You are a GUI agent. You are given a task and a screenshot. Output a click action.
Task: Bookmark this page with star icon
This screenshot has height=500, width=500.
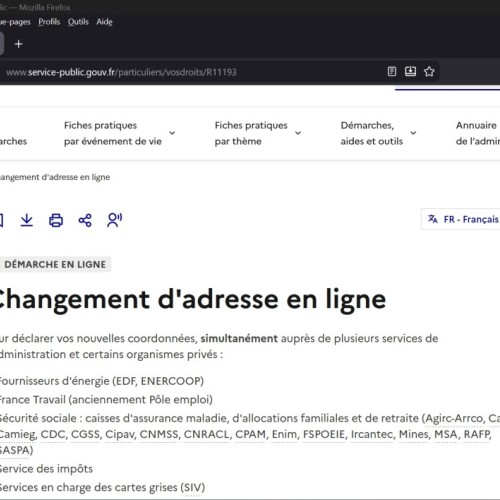(429, 72)
